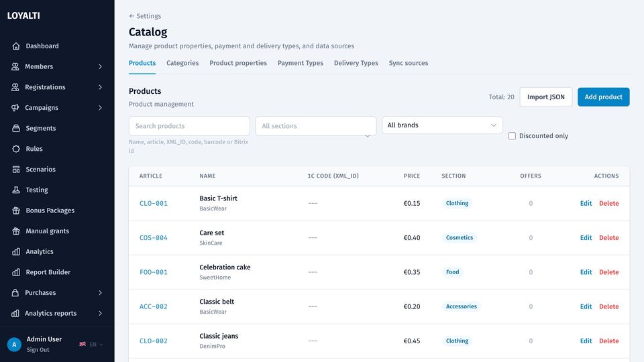The width and height of the screenshot is (644, 362).
Task: Click the Purchases bag icon
Action: pos(15,293)
